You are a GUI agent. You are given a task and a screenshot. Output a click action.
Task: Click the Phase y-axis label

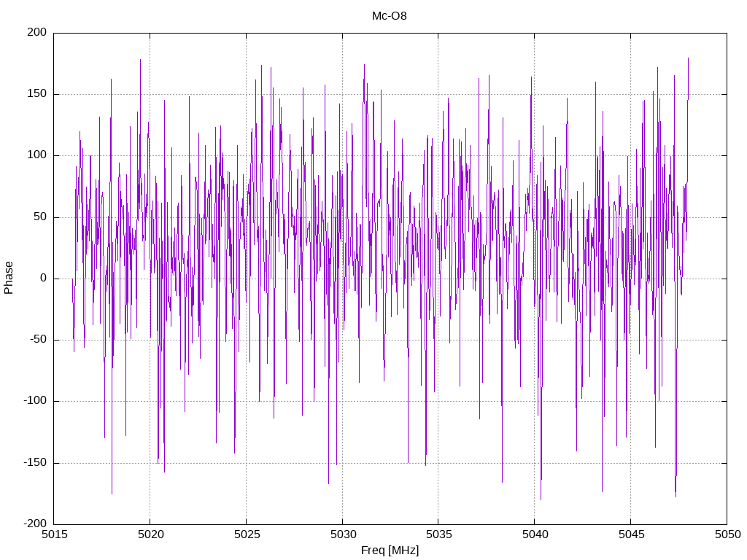tap(9, 278)
